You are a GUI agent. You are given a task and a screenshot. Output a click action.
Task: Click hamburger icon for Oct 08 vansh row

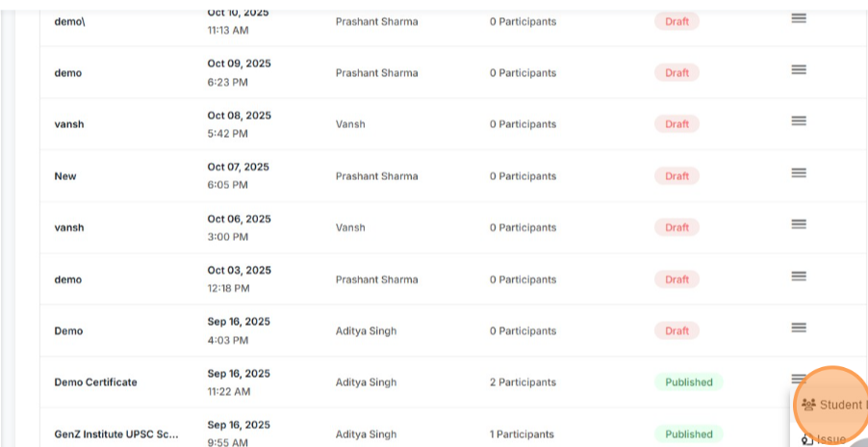(x=798, y=121)
